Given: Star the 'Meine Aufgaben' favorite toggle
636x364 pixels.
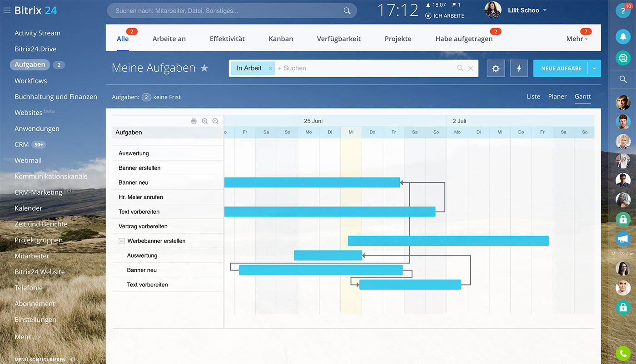Looking at the screenshot, I should (x=204, y=68).
